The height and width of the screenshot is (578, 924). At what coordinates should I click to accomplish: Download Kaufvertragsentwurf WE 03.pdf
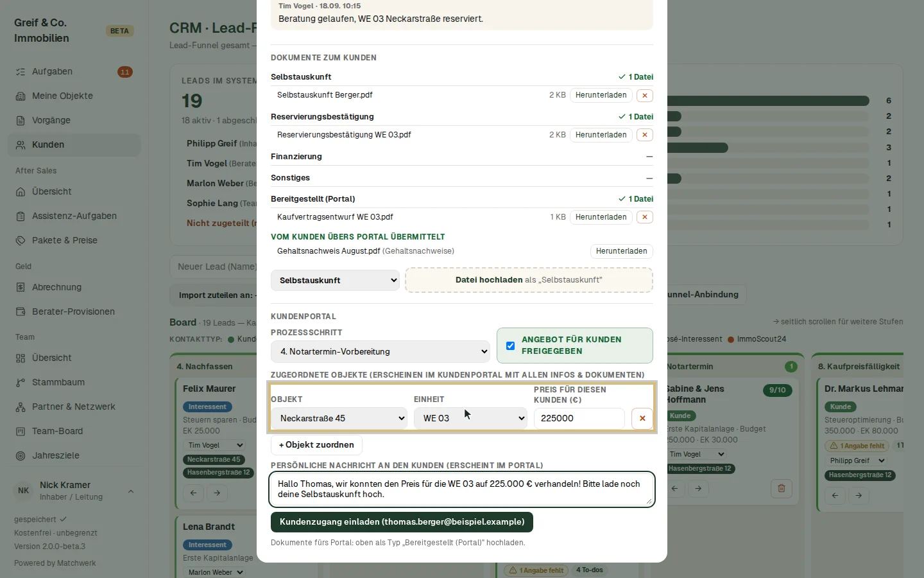(x=601, y=217)
